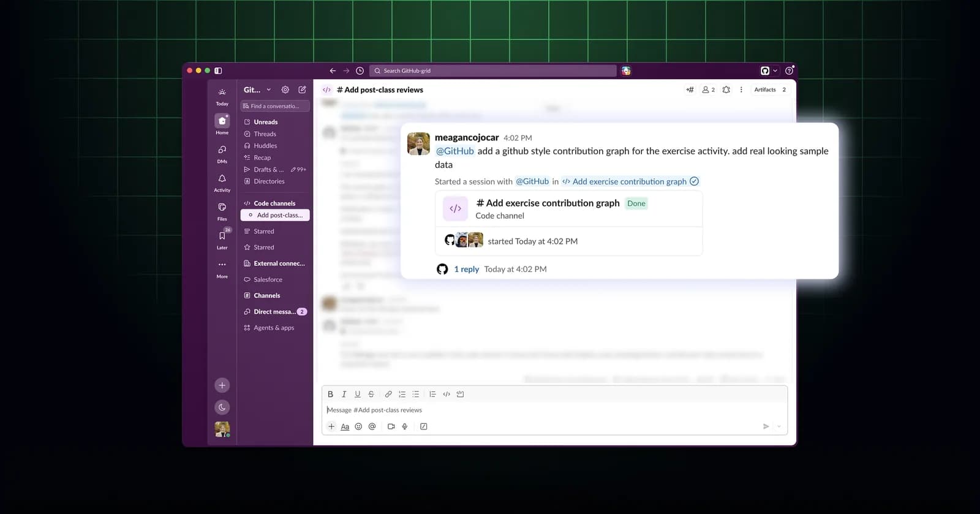Image resolution: width=980 pixels, height=514 pixels.
Task: Open the Artifacts tab
Action: click(x=770, y=89)
